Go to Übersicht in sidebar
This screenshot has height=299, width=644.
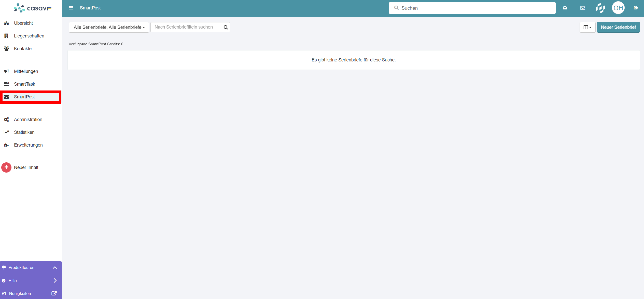(x=23, y=23)
